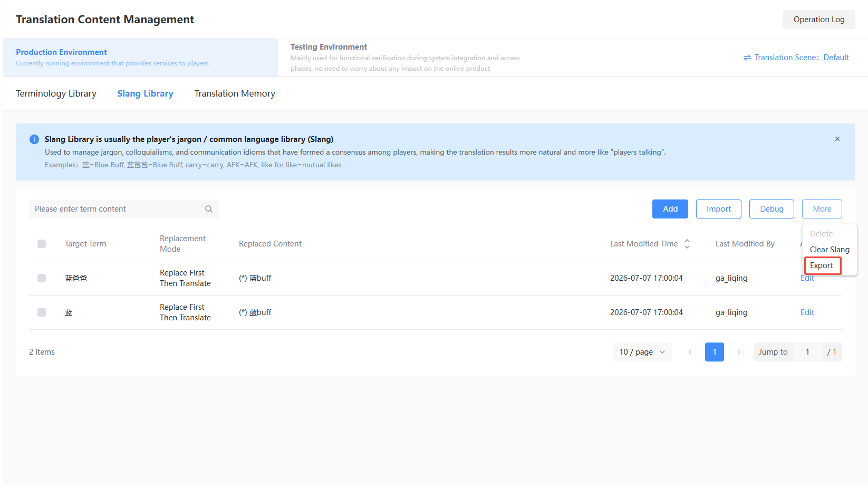868x485 pixels.
Task: Select the Slang Library tab
Action: pos(146,93)
